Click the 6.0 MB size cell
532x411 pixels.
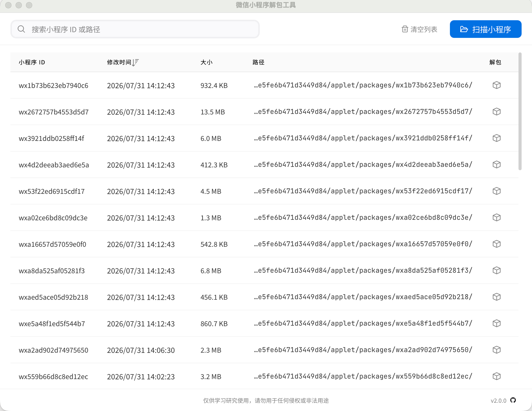(x=211, y=139)
